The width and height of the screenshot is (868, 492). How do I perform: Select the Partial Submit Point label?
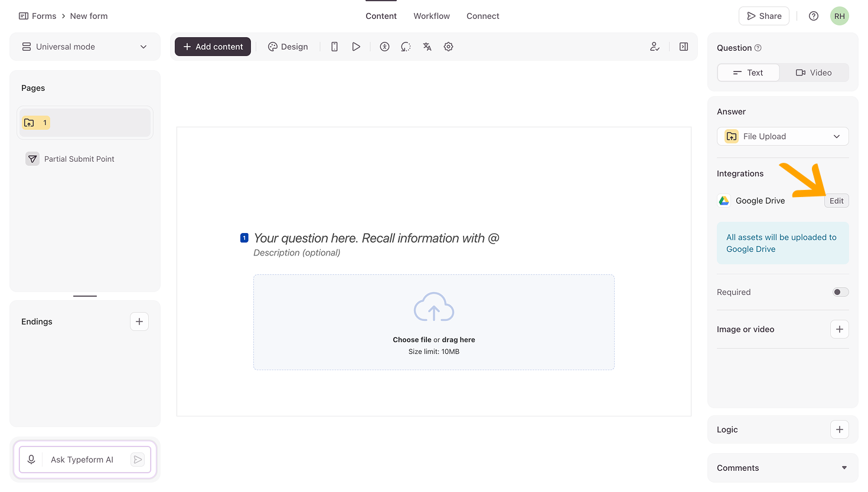(79, 159)
